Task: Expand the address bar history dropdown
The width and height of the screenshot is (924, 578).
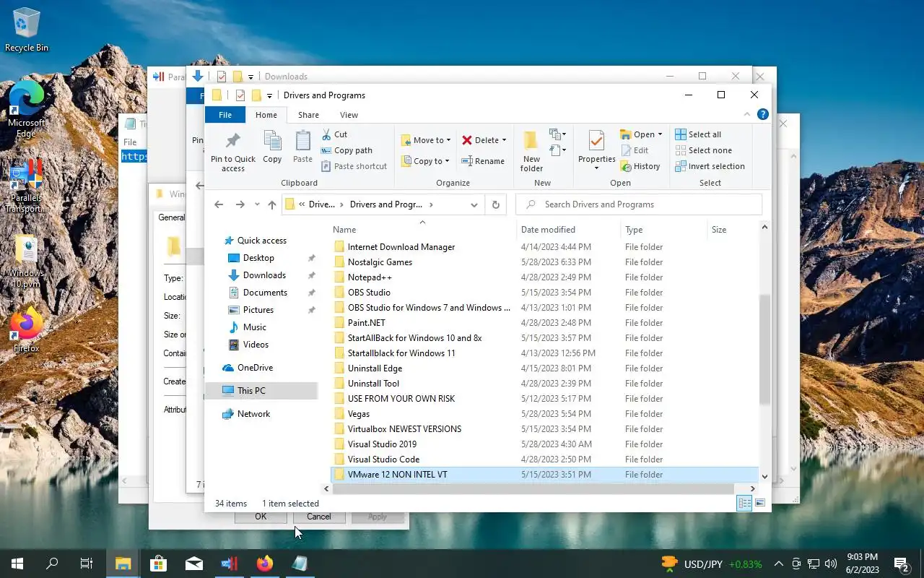Action: (x=474, y=204)
